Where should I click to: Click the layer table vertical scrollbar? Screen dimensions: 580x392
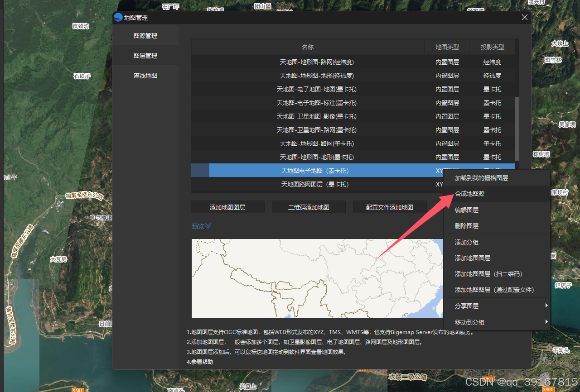pos(517,129)
